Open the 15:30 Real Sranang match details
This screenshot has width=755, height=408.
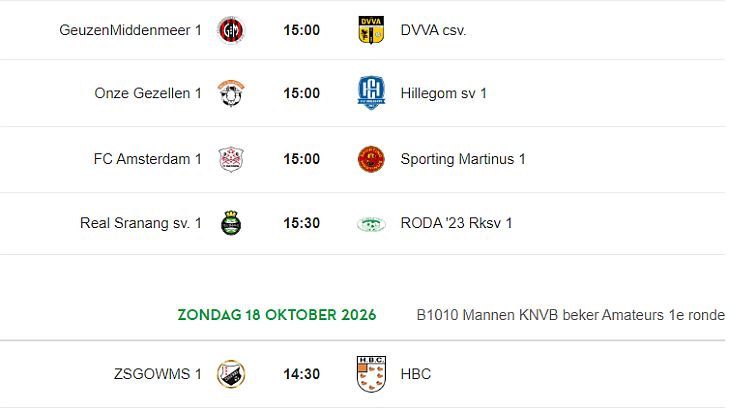tap(301, 223)
